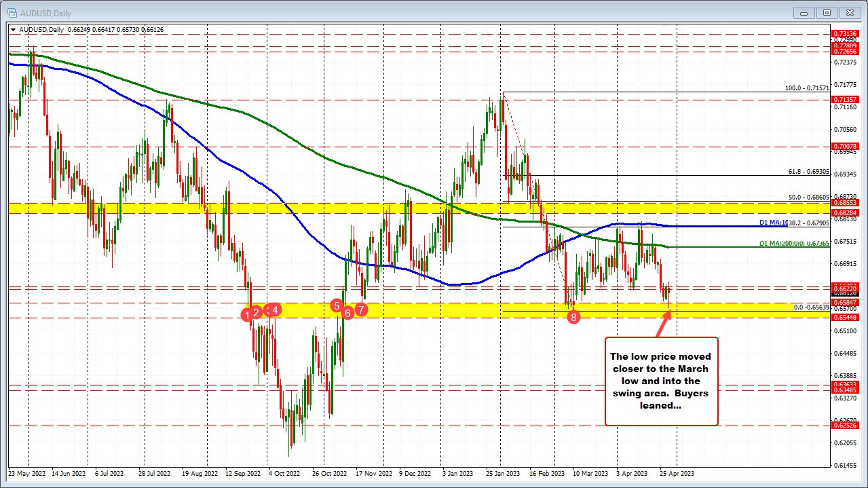Image resolution: width=868 pixels, height=488 pixels.
Task: Click numbered marker 1 on the swing area
Action: click(x=247, y=315)
